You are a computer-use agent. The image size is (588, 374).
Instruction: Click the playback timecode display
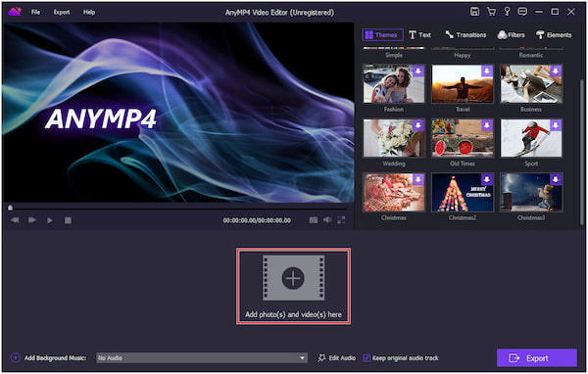pos(257,220)
